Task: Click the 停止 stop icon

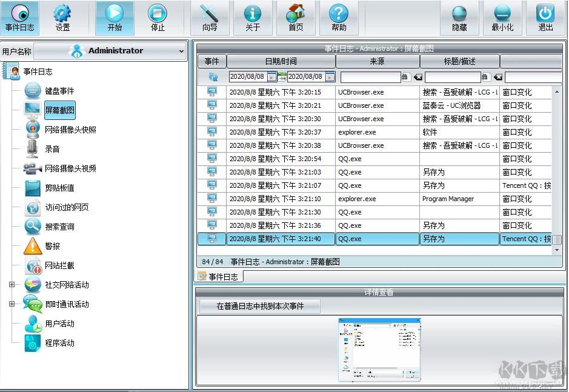Action: (158, 17)
